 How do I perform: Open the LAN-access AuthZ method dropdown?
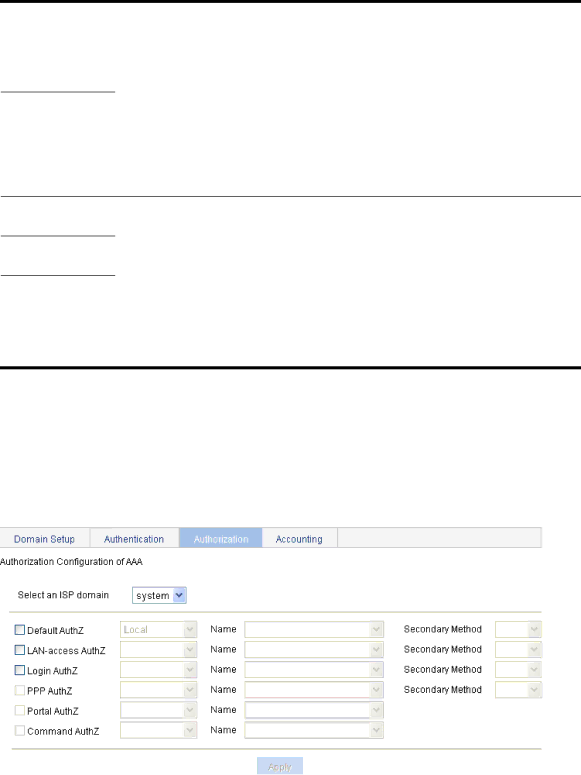point(158,650)
